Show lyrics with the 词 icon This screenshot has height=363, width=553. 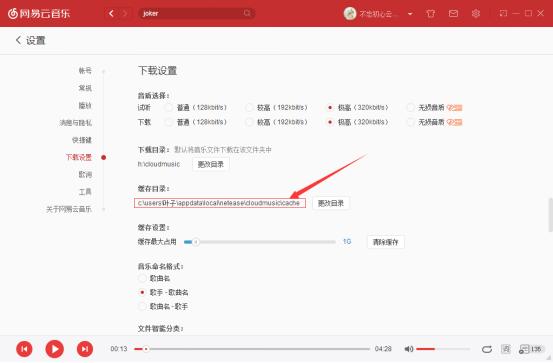505,349
